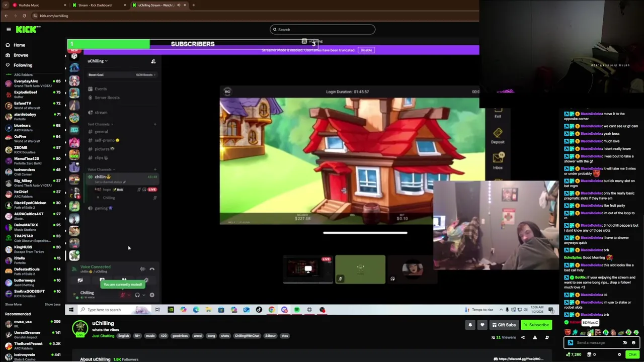Unmute the Discord microphone

(x=122, y=295)
